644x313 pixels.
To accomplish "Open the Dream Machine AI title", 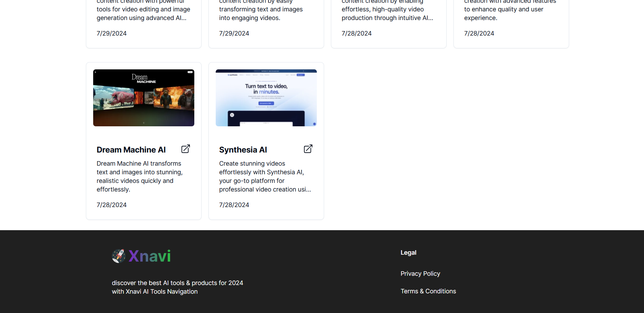I will 131,150.
